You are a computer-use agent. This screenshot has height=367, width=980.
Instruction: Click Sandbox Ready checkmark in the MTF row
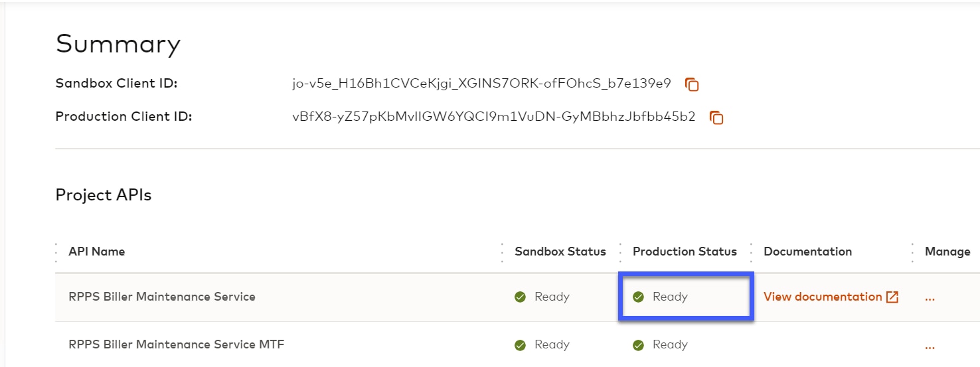pyautogui.click(x=521, y=345)
